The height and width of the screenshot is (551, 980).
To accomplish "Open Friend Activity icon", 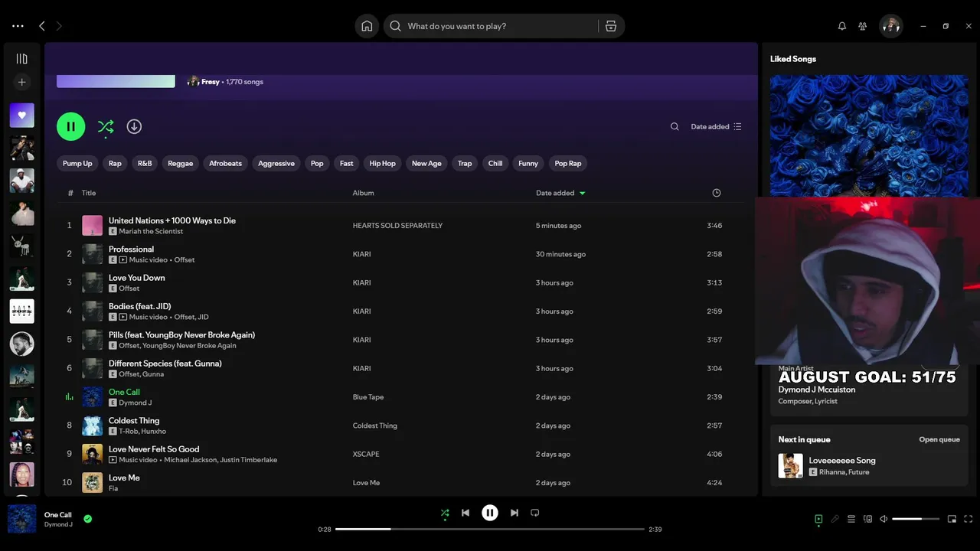I will point(863,26).
